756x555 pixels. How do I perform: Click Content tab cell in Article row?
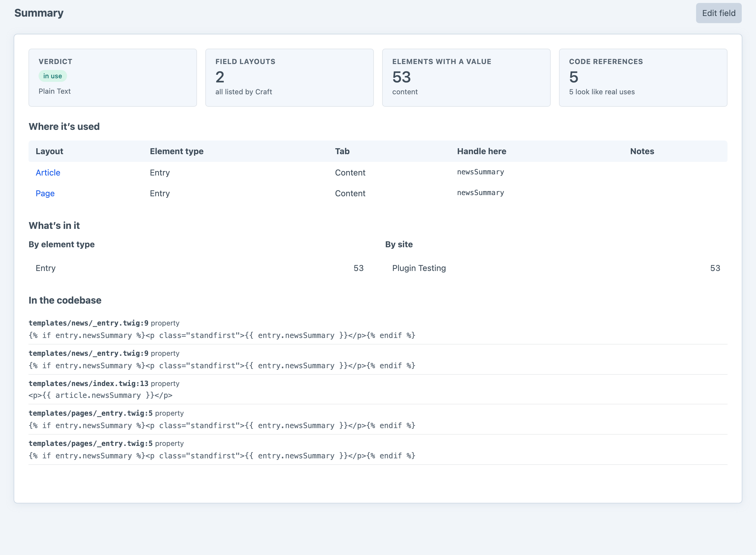[350, 173]
